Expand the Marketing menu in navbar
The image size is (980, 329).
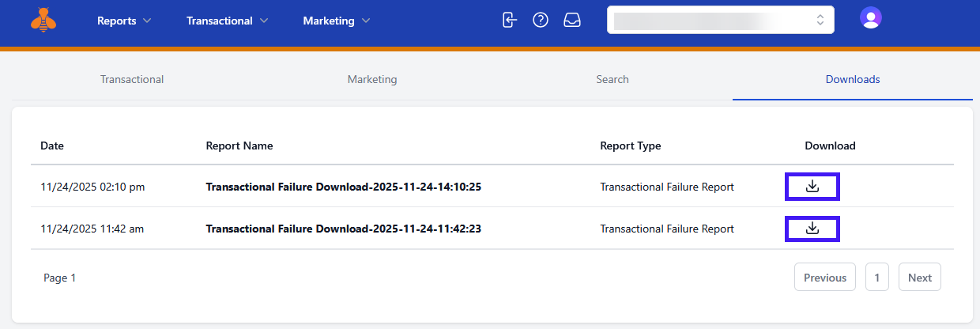pos(336,21)
